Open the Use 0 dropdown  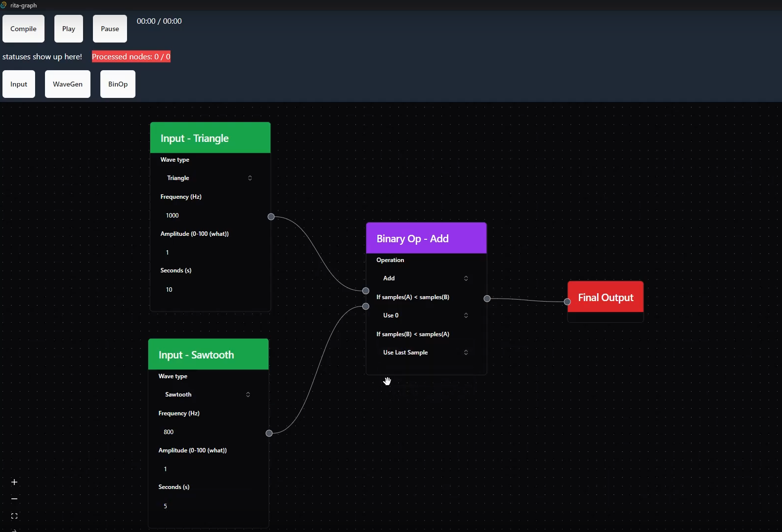click(426, 315)
